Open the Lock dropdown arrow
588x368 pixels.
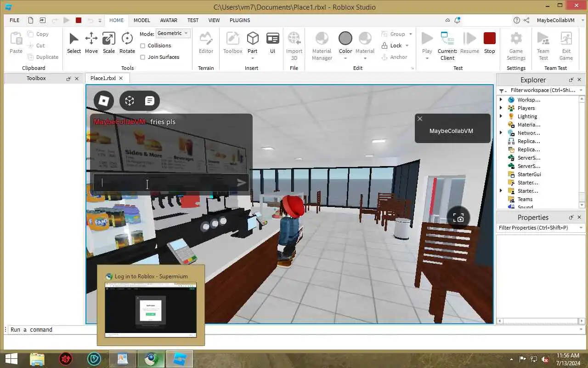coord(407,46)
